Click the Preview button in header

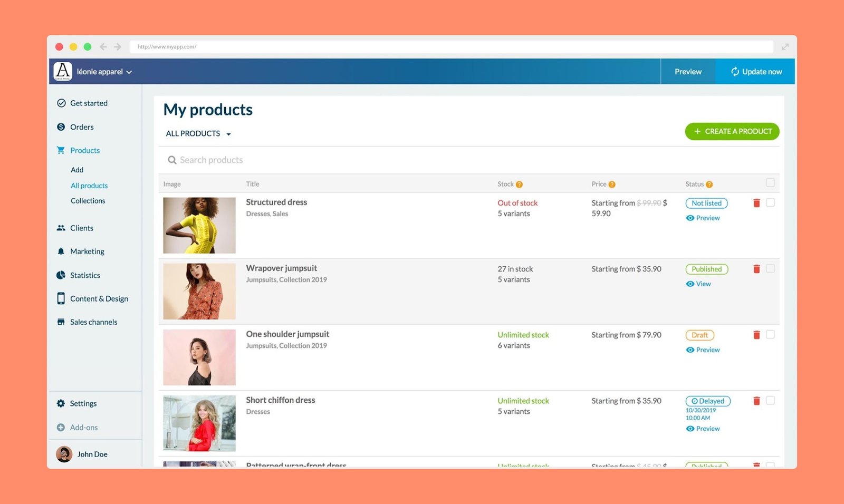(x=688, y=72)
